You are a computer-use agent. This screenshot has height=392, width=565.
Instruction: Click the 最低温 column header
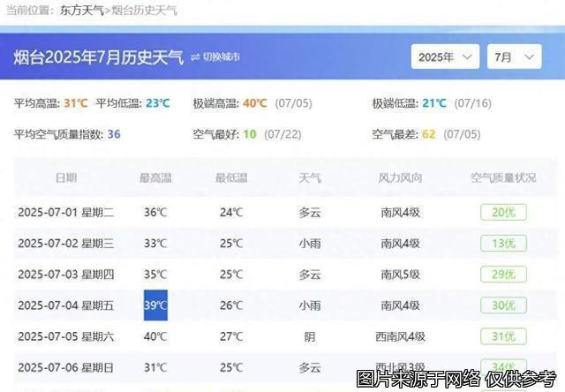(x=231, y=177)
